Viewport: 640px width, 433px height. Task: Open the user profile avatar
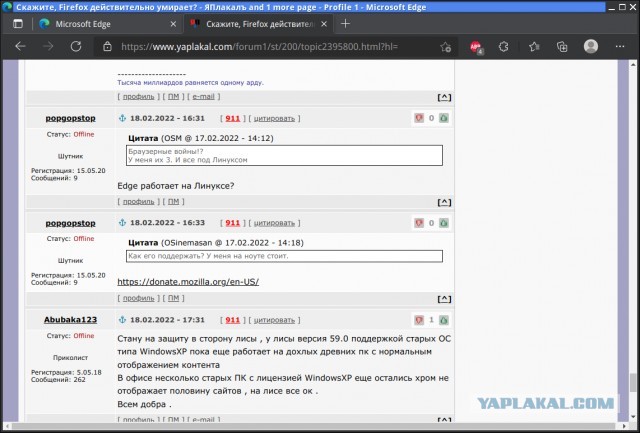[x=591, y=47]
